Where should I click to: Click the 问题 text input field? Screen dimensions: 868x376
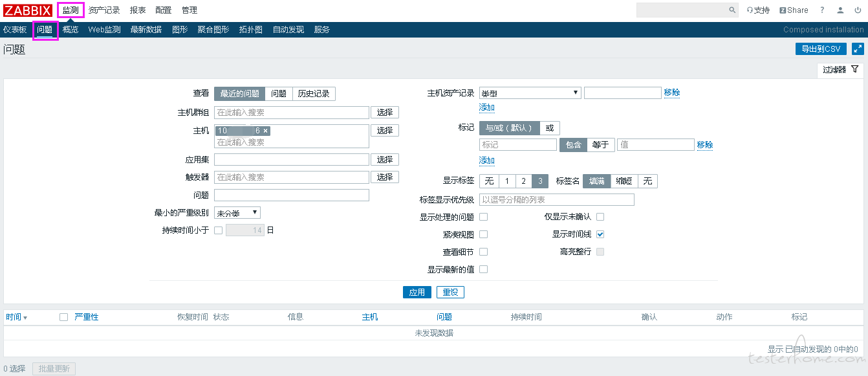click(x=291, y=195)
